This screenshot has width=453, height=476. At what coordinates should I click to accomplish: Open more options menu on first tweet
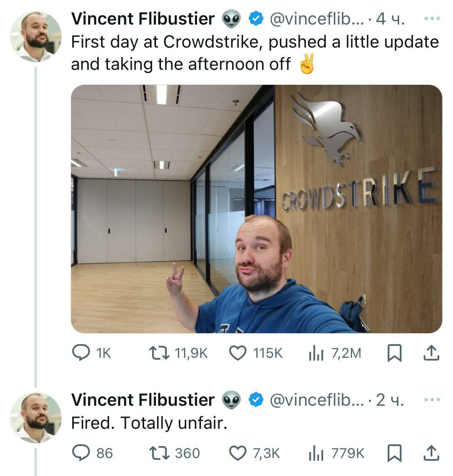point(432,19)
